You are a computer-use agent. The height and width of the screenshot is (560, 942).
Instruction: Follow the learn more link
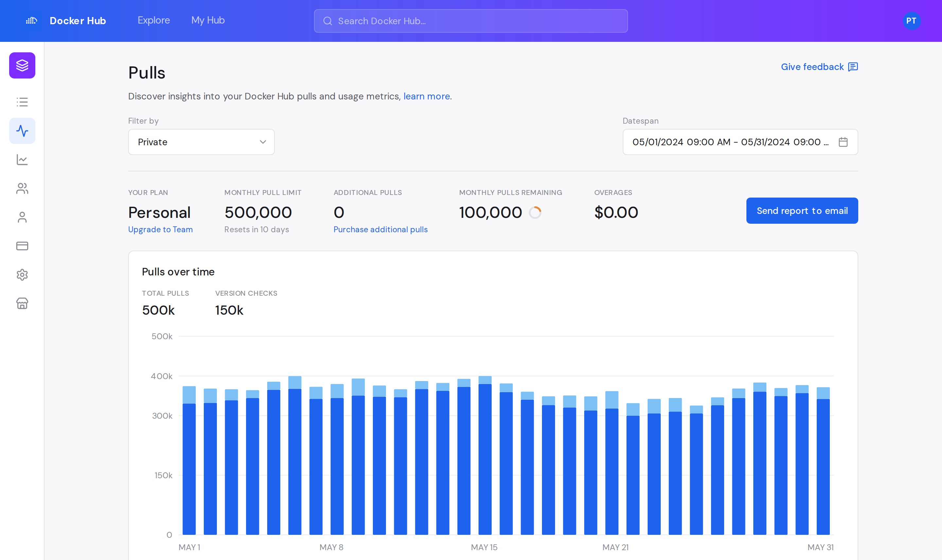coord(426,96)
